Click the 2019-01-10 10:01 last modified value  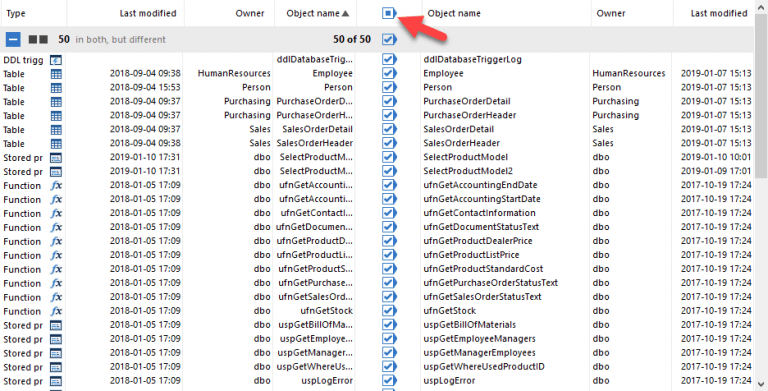tap(716, 157)
